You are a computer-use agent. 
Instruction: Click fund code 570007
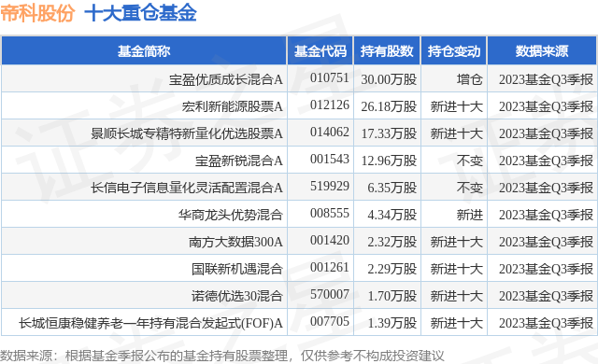pos(330,294)
